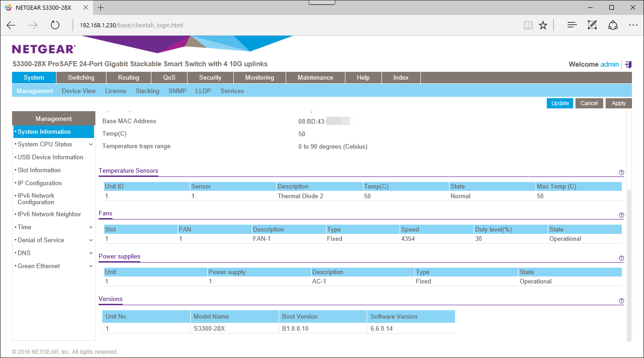This screenshot has width=644, height=358.
Task: Open help for Temperature Sensors section
Action: click(621, 173)
